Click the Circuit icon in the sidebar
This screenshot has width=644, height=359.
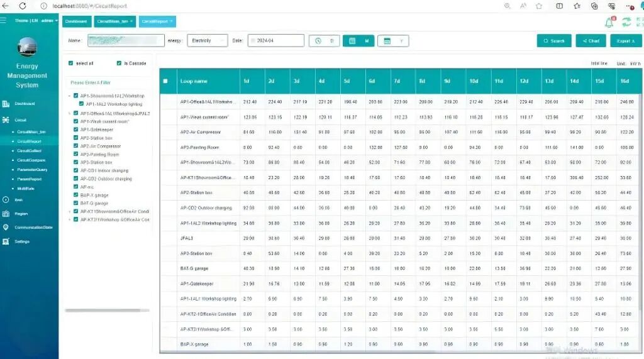click(x=6, y=119)
